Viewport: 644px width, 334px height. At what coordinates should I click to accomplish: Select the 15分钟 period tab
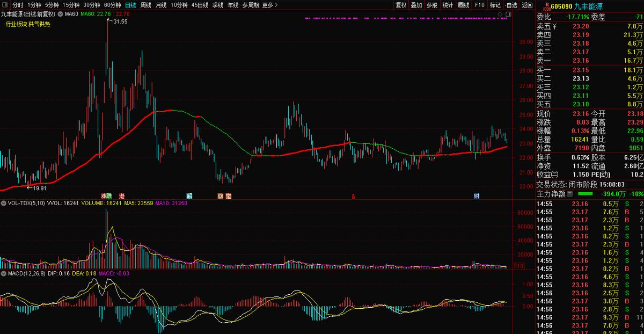71,5
